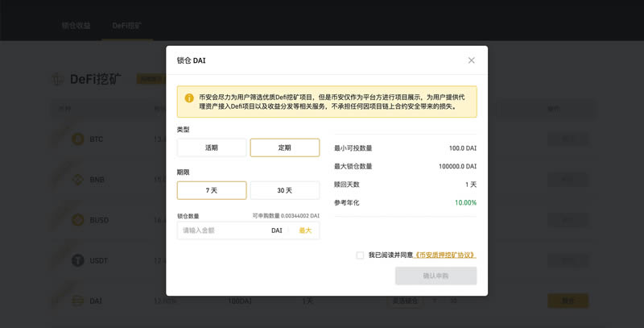Screen dimensions: 644x328
Task: Click 最大 to fill the maximum amount
Action: [x=305, y=230]
